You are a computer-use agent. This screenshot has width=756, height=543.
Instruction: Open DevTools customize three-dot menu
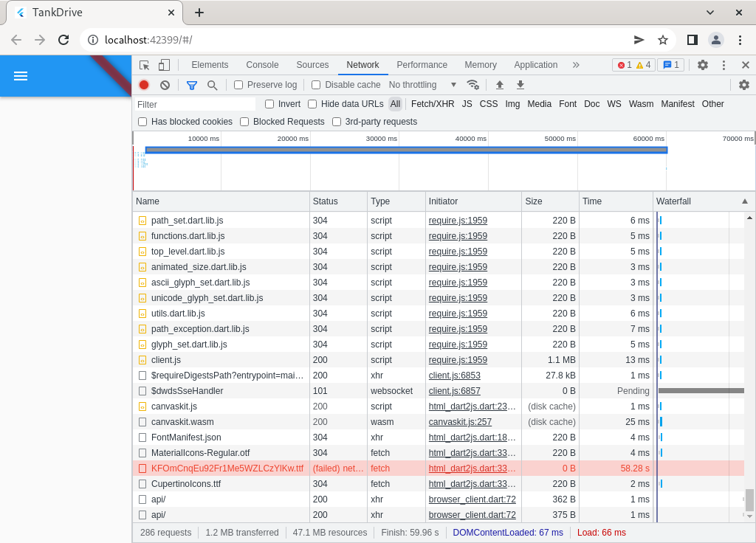(x=724, y=65)
